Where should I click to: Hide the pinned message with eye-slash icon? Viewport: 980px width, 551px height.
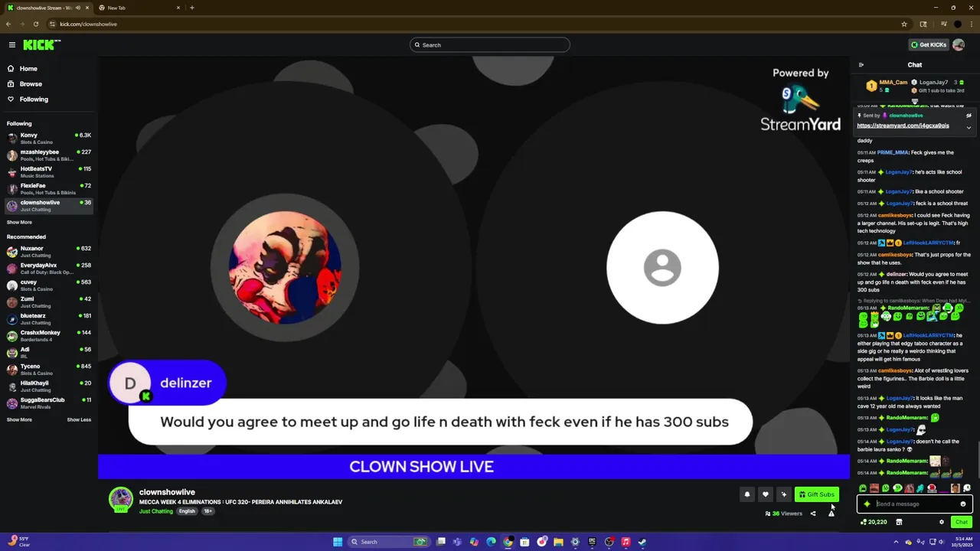969,116
